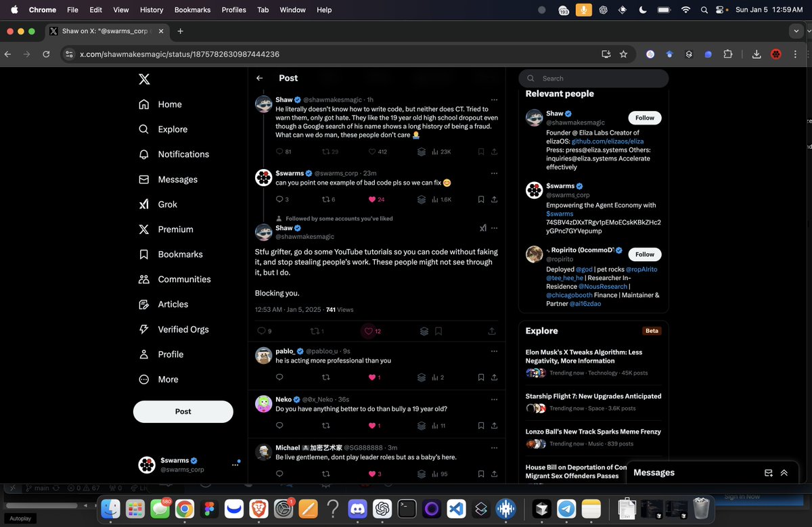Bookmark the main Shaw post

[438, 331]
